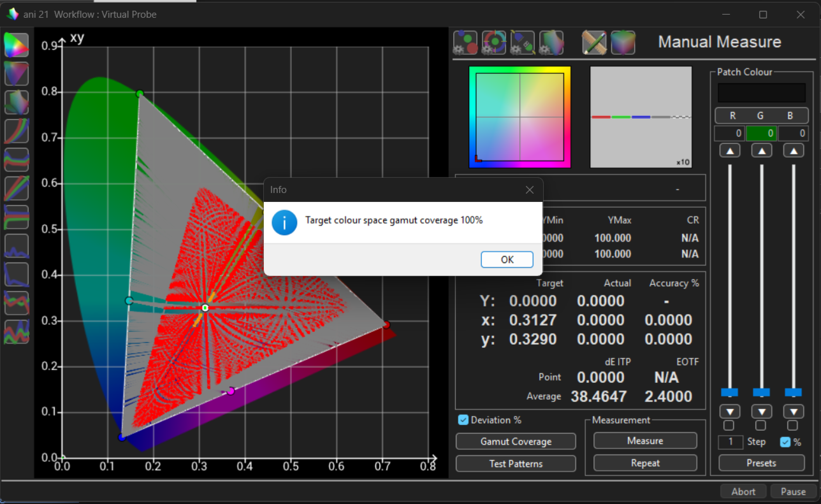This screenshot has width=821, height=504.
Task: Open settings icon with three RGB circles
Action: click(465, 43)
